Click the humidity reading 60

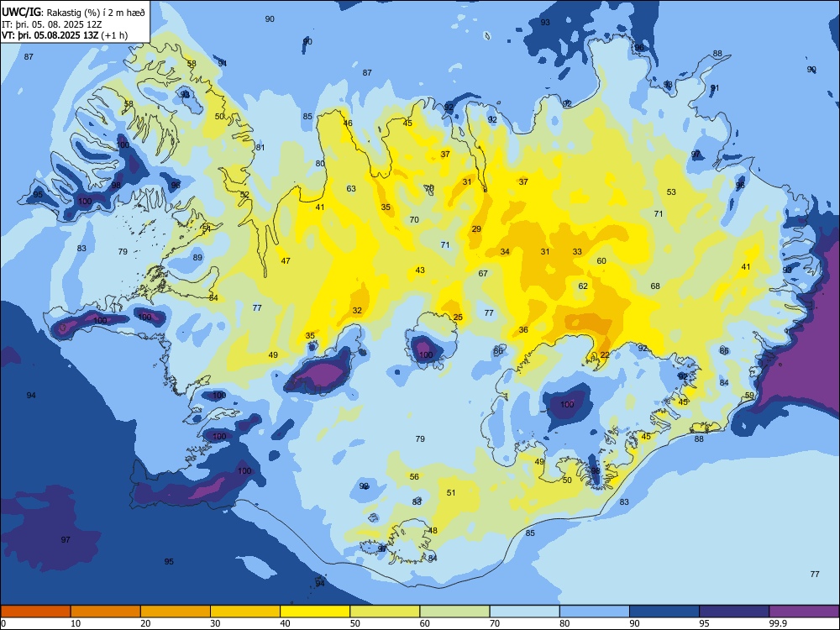coord(601,261)
